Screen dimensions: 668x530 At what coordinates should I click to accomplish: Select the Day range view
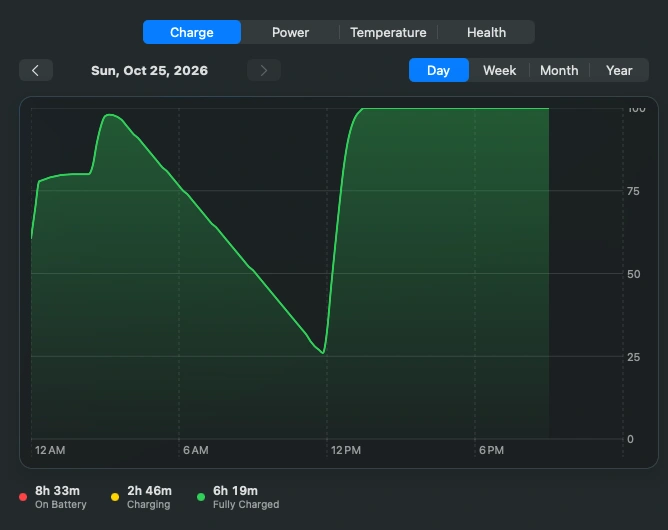click(438, 70)
